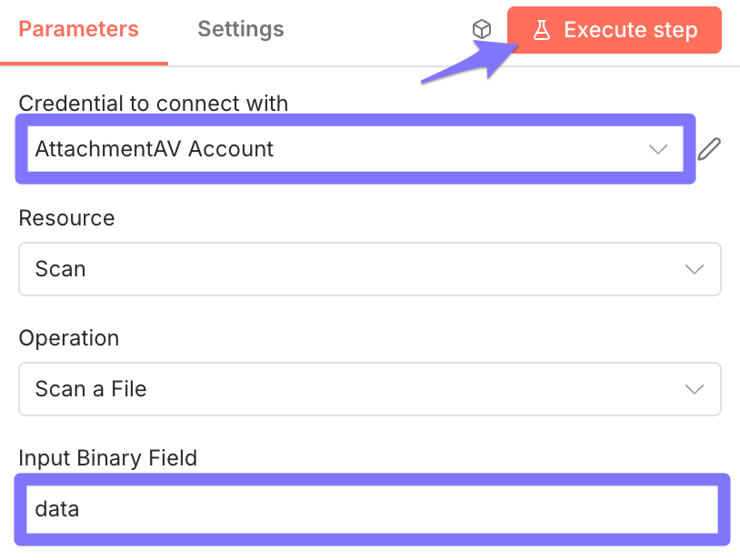The width and height of the screenshot is (740, 560).
Task: Click the cube icon near Execute step
Action: coord(482,28)
